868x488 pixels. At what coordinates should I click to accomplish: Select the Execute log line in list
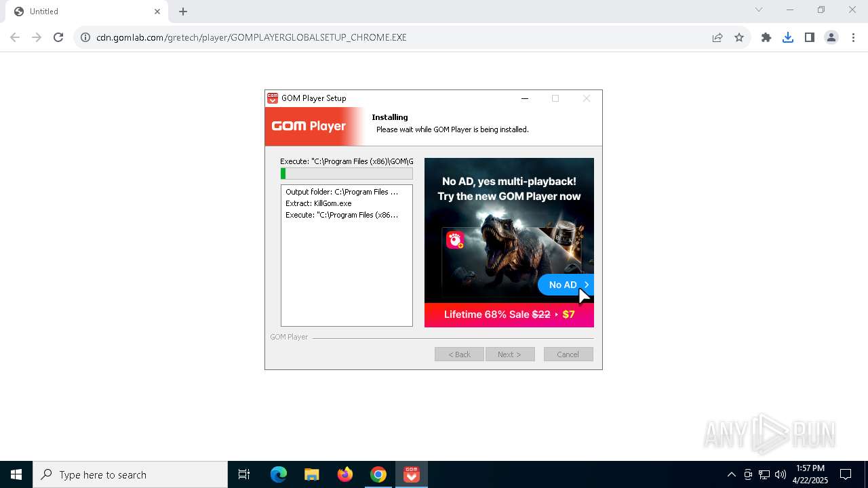(x=342, y=215)
